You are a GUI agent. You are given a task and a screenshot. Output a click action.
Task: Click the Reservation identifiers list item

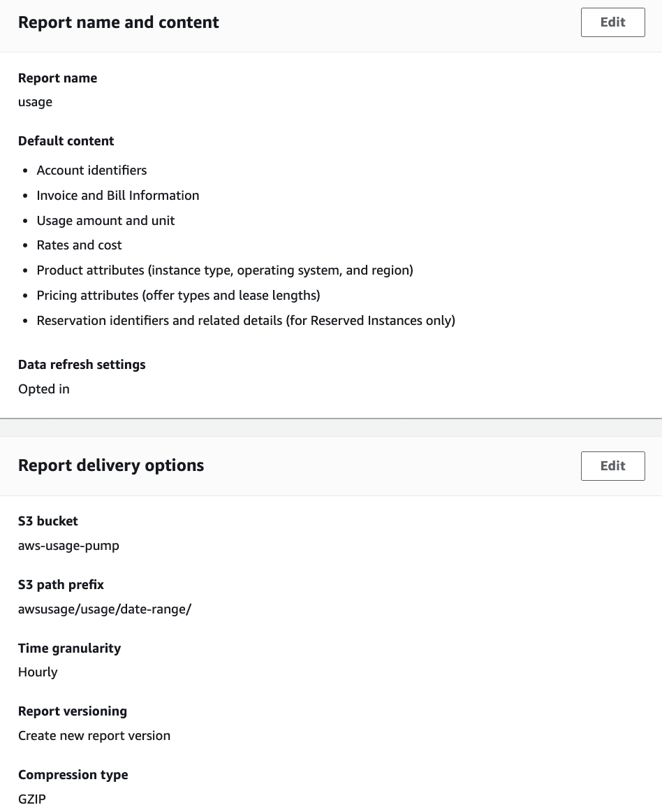246,321
